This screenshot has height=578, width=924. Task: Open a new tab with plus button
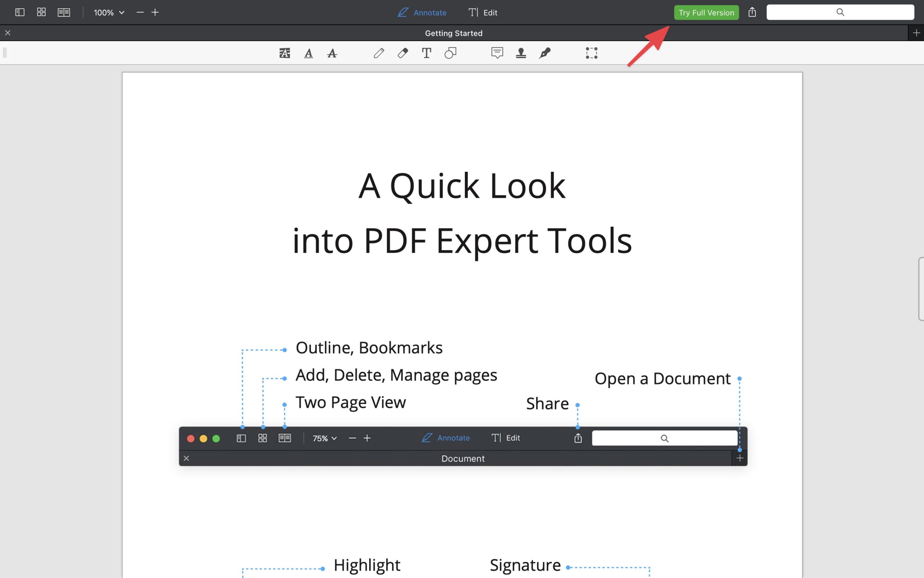[x=916, y=33]
